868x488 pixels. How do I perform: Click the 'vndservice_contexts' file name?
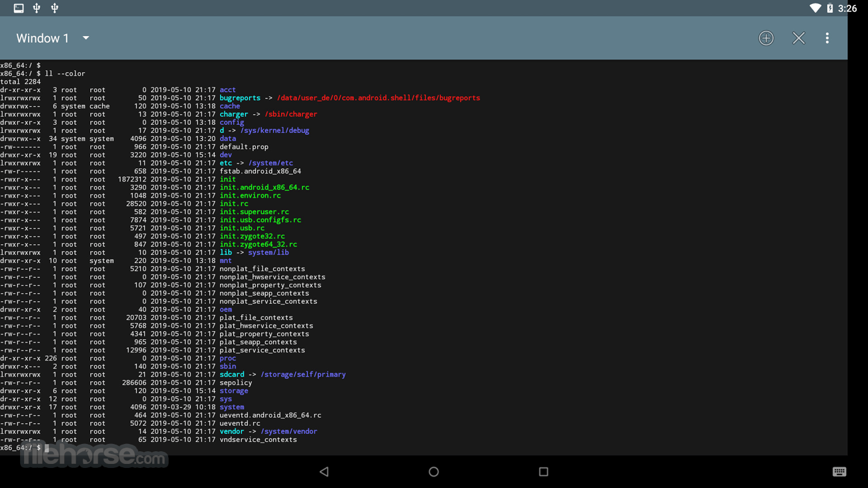click(x=258, y=439)
